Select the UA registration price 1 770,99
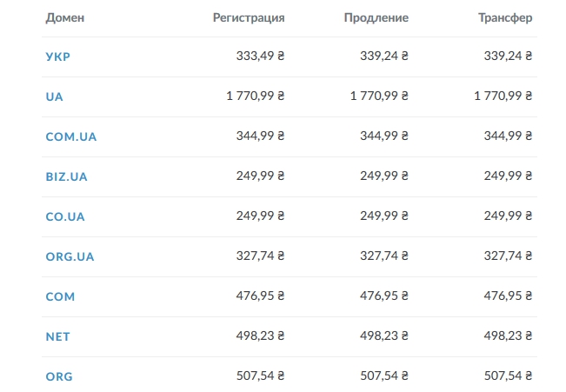Viewport: 566px width, 392px height. tap(256, 96)
